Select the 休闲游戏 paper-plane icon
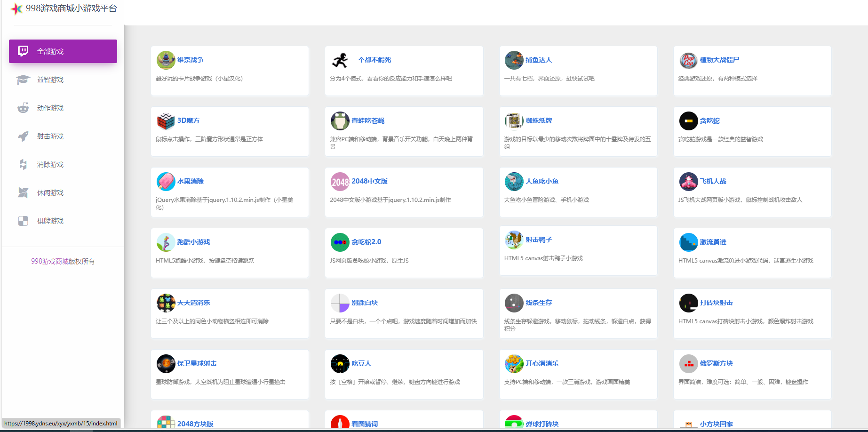This screenshot has height=432, width=868. (x=23, y=192)
